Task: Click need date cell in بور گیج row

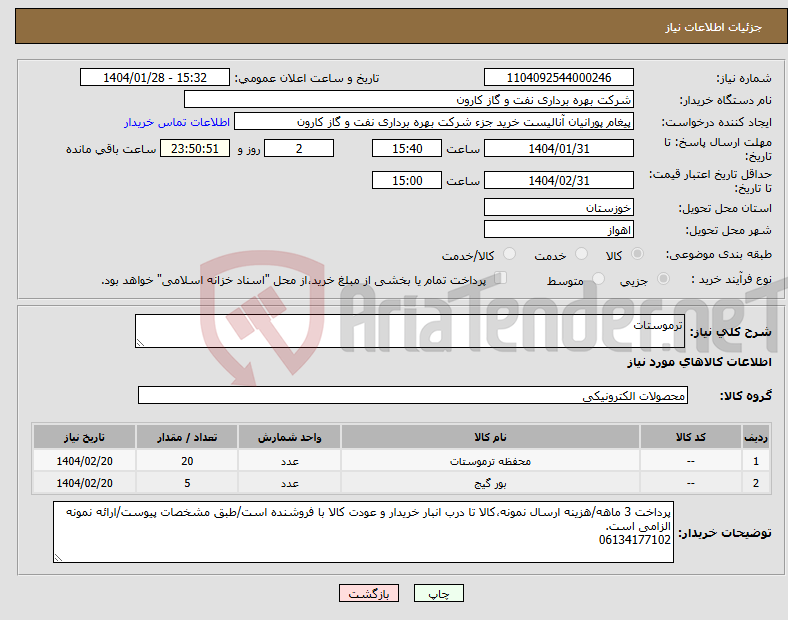Action: [84, 483]
